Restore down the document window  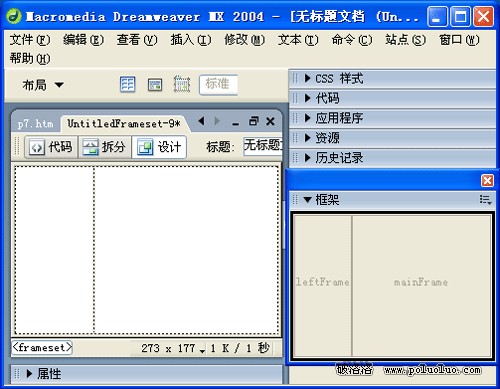[x=253, y=121]
